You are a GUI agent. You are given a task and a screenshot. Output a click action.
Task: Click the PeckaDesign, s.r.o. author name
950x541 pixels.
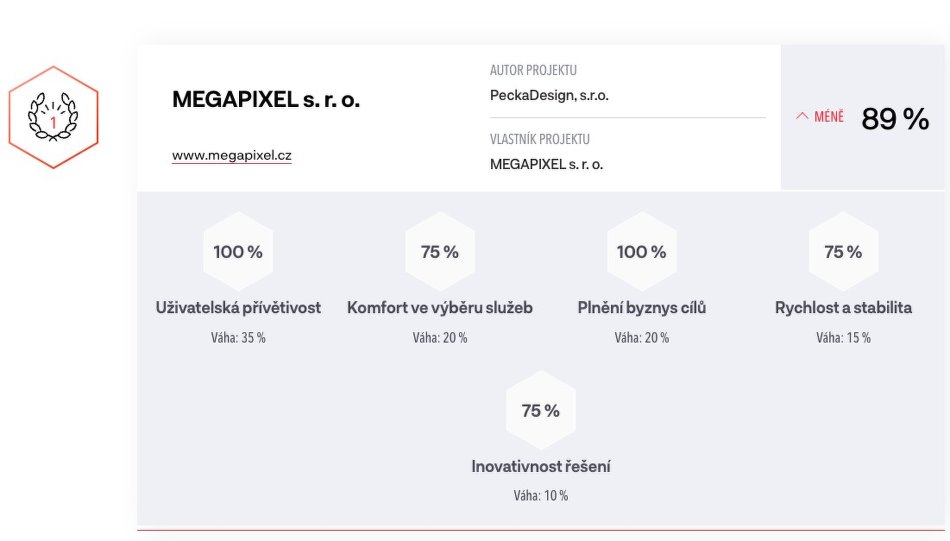549,96
